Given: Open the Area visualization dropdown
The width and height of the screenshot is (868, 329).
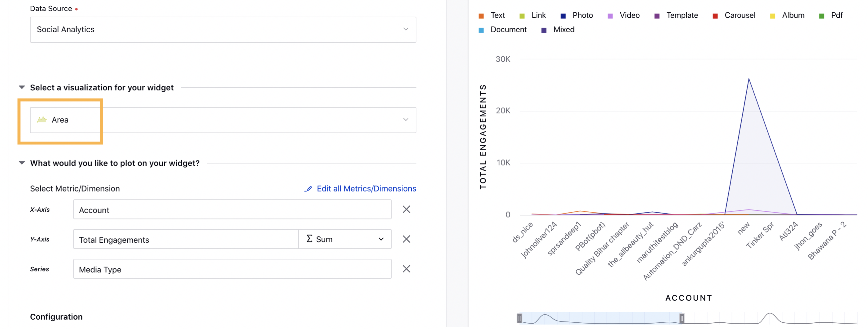Looking at the screenshot, I should click(x=223, y=120).
